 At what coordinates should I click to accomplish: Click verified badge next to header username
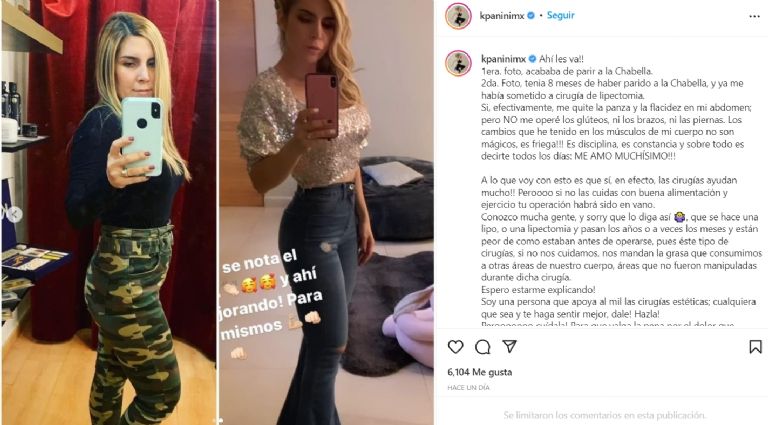(x=531, y=16)
